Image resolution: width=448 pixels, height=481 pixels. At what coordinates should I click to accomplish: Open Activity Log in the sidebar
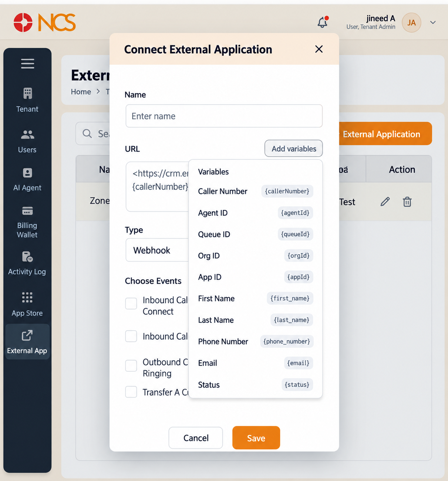pos(27,263)
